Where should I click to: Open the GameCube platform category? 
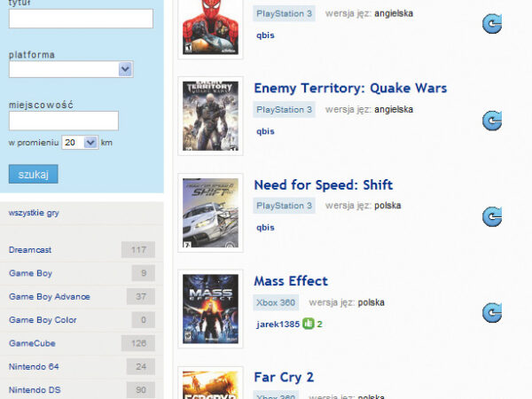coord(30,343)
